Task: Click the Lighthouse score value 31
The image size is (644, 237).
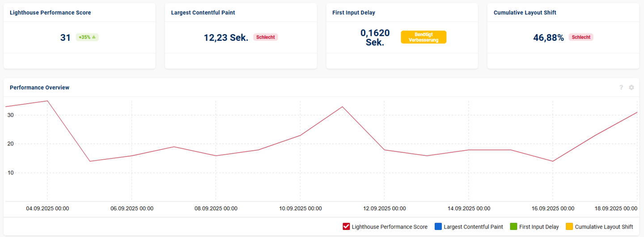Action: [x=65, y=37]
